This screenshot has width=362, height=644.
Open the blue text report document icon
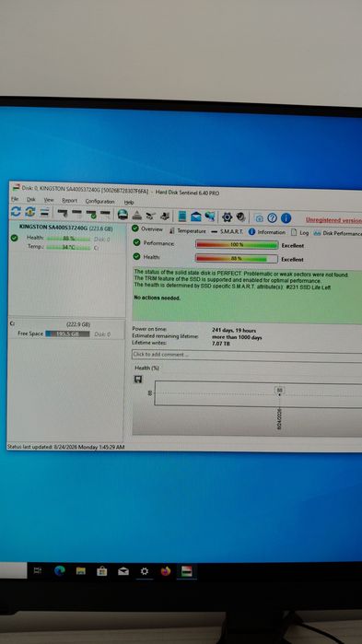(182, 217)
